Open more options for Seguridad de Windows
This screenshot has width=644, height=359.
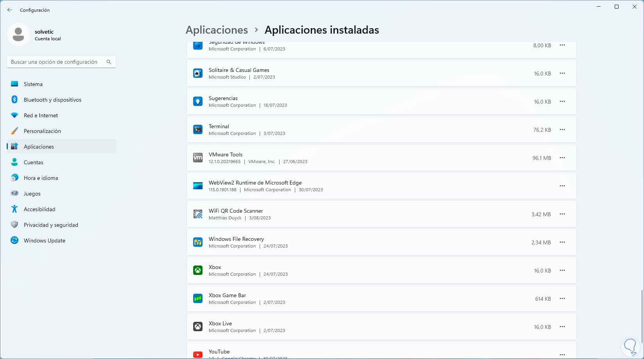[x=562, y=45]
